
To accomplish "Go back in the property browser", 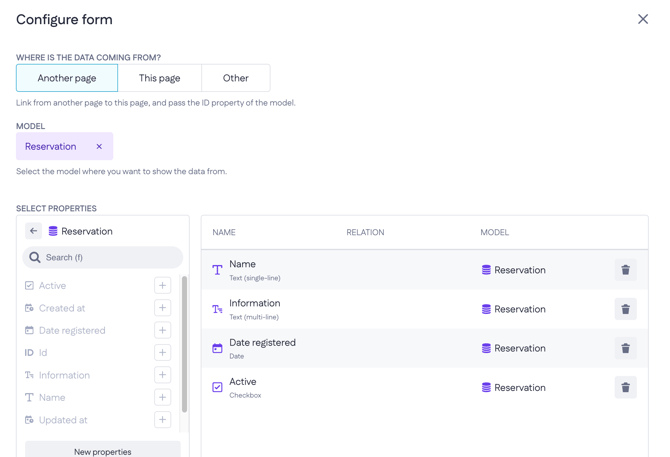I will tap(33, 231).
